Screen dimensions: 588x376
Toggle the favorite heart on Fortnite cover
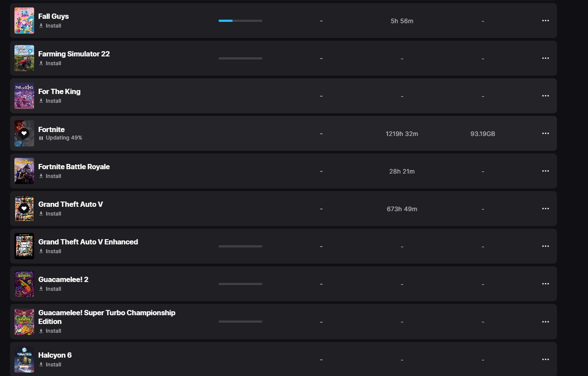point(24,133)
